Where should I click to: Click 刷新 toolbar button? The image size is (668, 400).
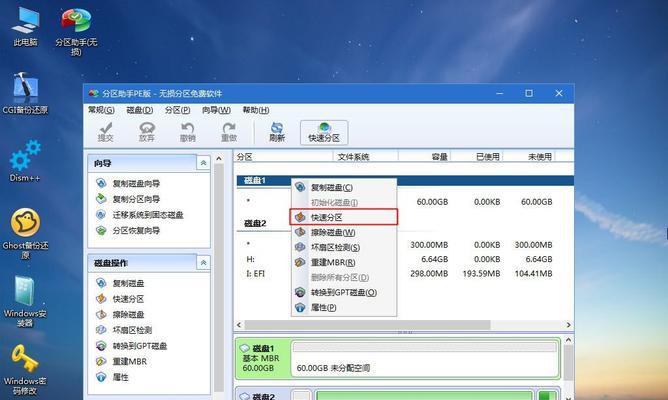[x=277, y=132]
